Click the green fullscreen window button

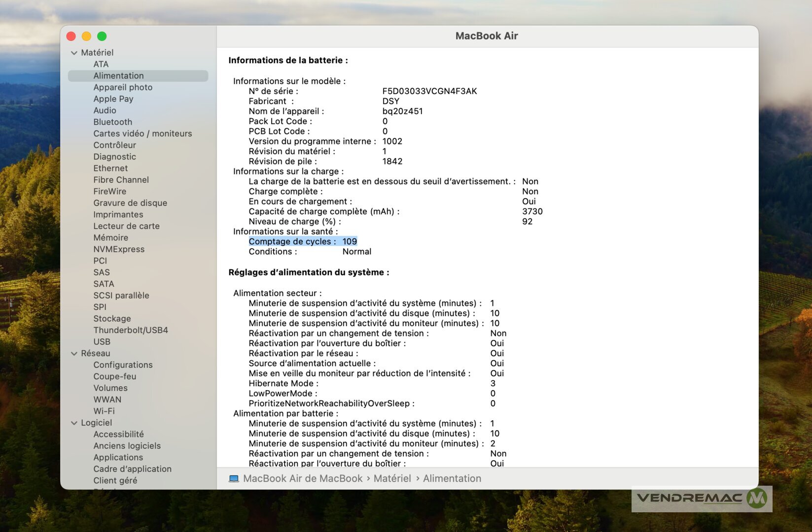coord(102,36)
